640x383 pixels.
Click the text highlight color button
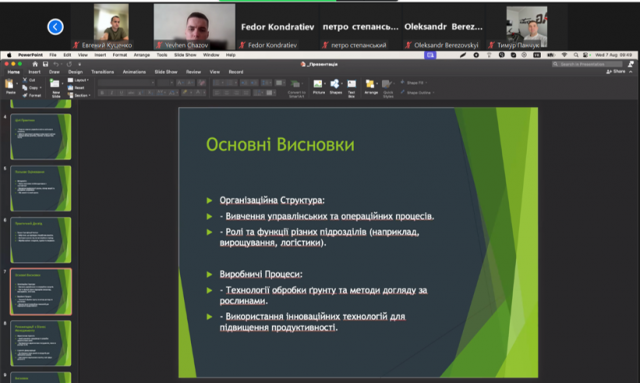(186, 93)
